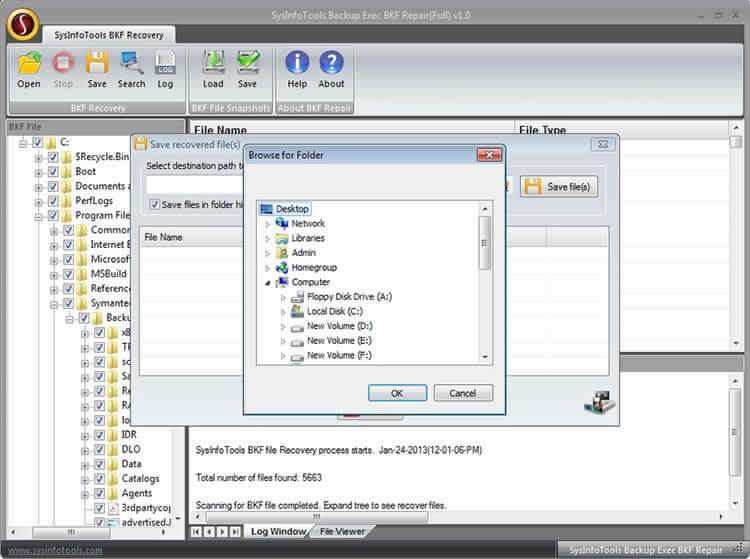
Task: Expand the Network node in browse tree
Action: (x=268, y=224)
